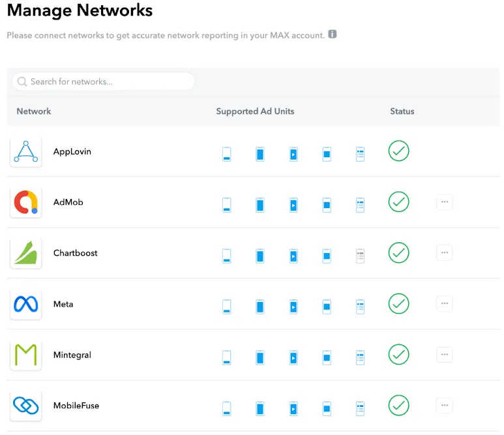The image size is (504, 435).
Task: Click the magnifier icon in search box
Action: [x=22, y=82]
